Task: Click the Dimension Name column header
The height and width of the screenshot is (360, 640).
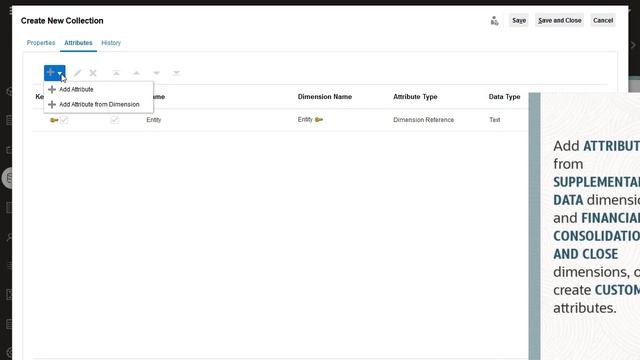Action: pos(324,97)
